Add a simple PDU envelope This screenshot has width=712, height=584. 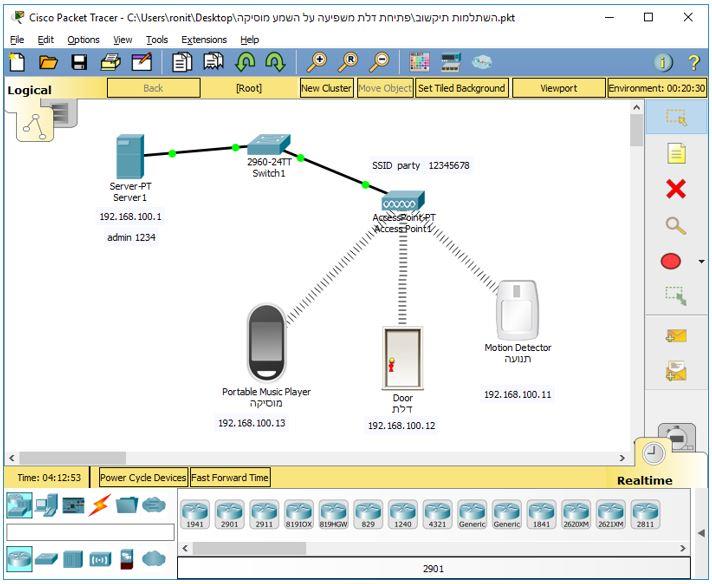pos(676,336)
